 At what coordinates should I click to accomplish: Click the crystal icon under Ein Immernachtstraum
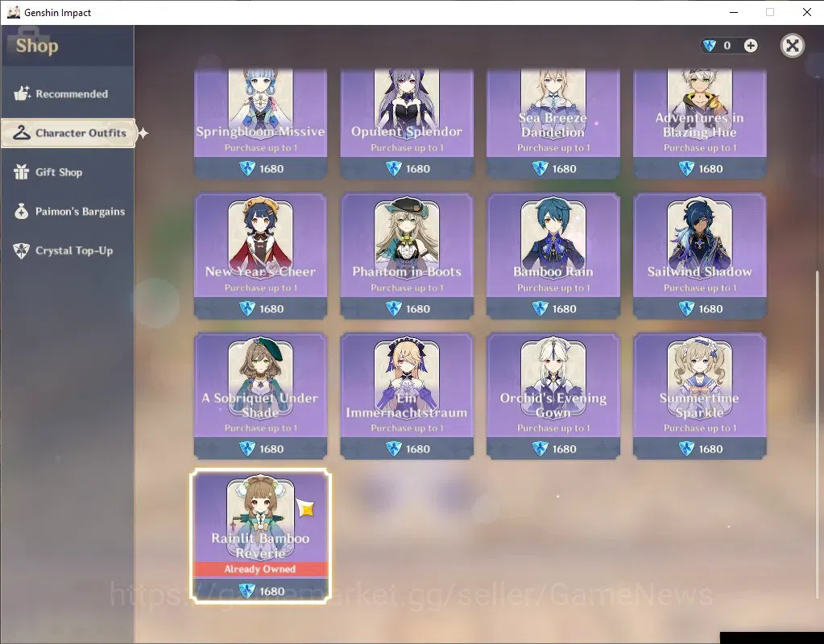pyautogui.click(x=394, y=448)
